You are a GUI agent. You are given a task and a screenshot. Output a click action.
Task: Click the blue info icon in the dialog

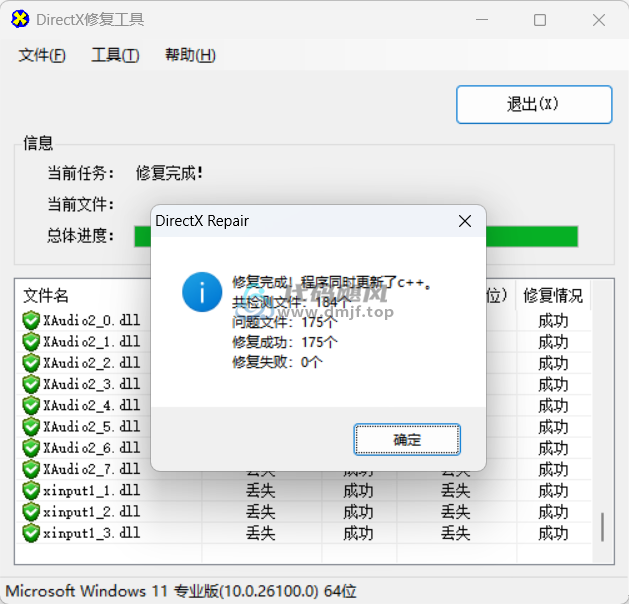tap(202, 292)
